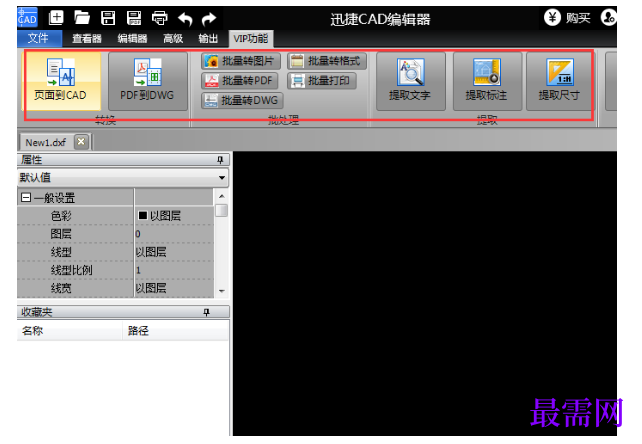Open a file using the folder icon
Viewport: 642px width, 444px height.
[82, 18]
